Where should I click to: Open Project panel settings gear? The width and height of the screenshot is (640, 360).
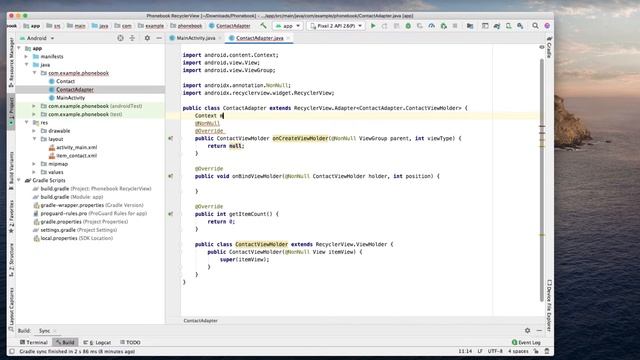tap(147, 38)
